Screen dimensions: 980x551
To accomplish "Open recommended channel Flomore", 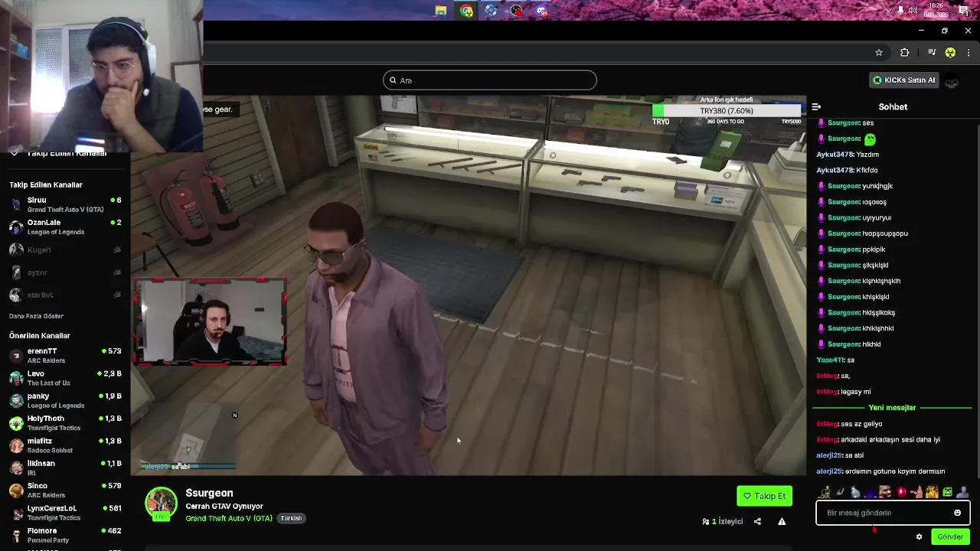I will (65, 535).
